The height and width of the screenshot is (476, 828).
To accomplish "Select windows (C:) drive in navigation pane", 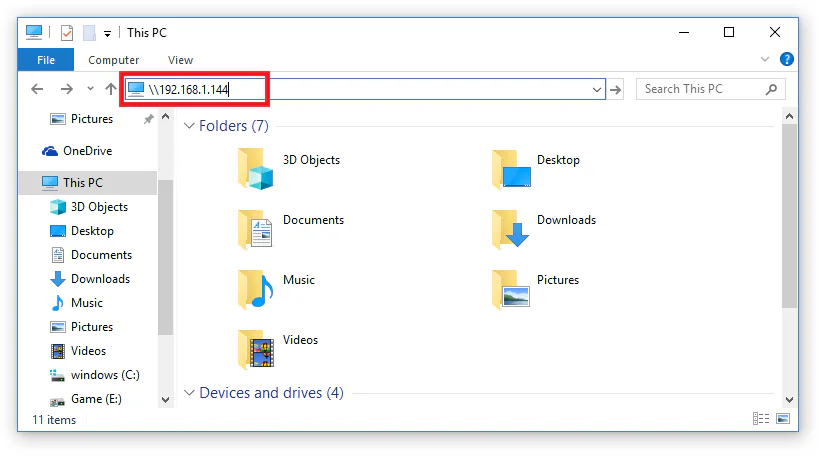I will pos(95,375).
